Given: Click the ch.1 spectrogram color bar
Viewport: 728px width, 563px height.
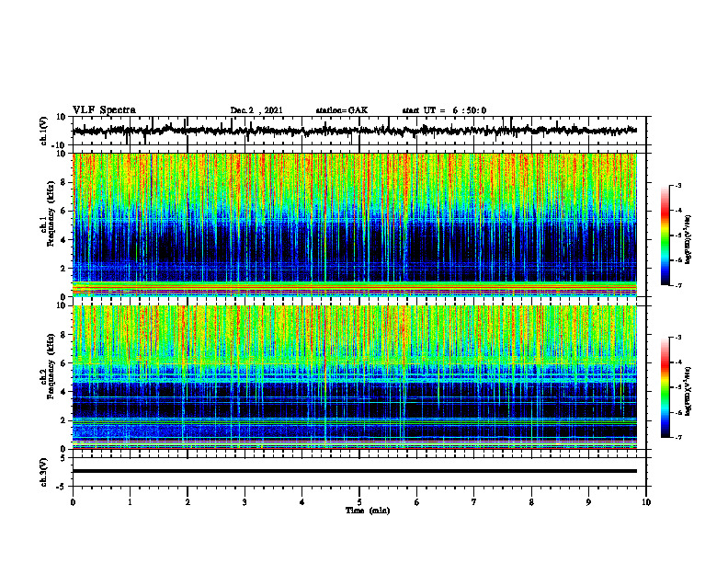Looking at the screenshot, I should 665,235.
